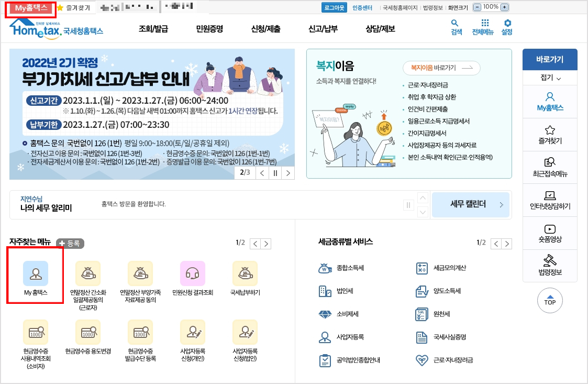
Task: Open the 상담/제보 menu
Action: (380, 29)
